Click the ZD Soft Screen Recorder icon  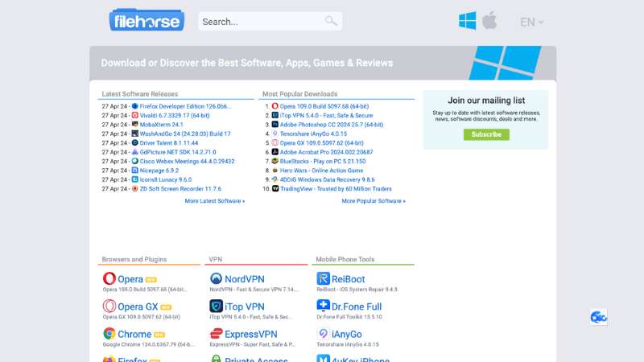tap(134, 189)
